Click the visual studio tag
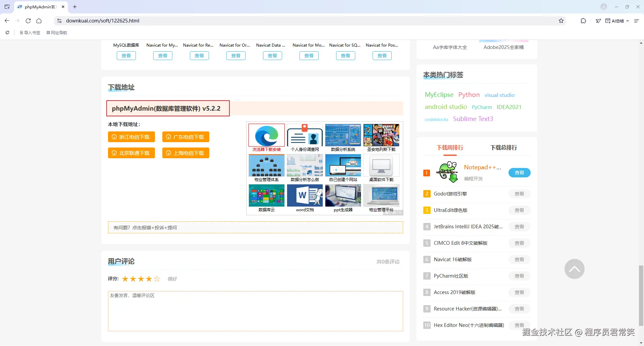644x346 pixels. [x=499, y=95]
